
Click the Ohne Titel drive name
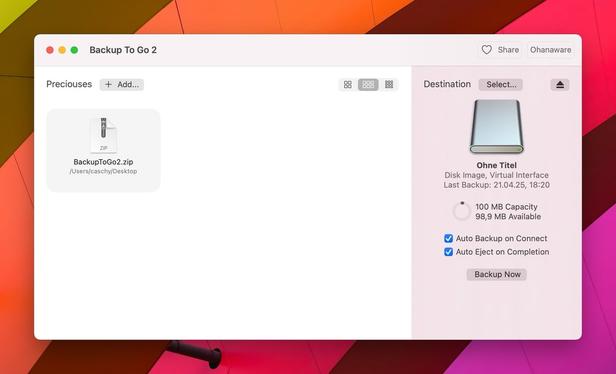[x=497, y=165]
